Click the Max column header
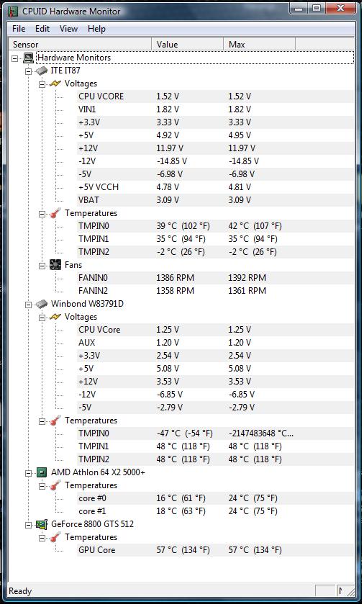This screenshot has height=607, width=364. 260,44
